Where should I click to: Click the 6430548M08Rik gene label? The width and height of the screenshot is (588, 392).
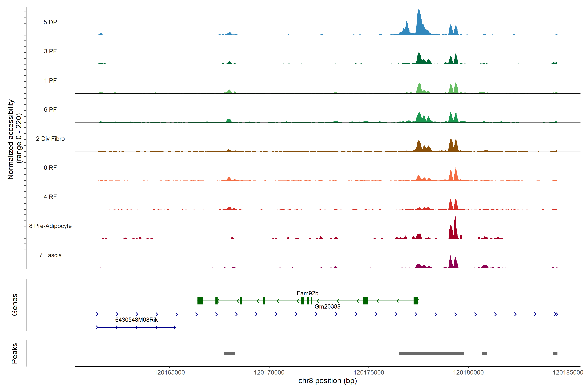coord(137,320)
